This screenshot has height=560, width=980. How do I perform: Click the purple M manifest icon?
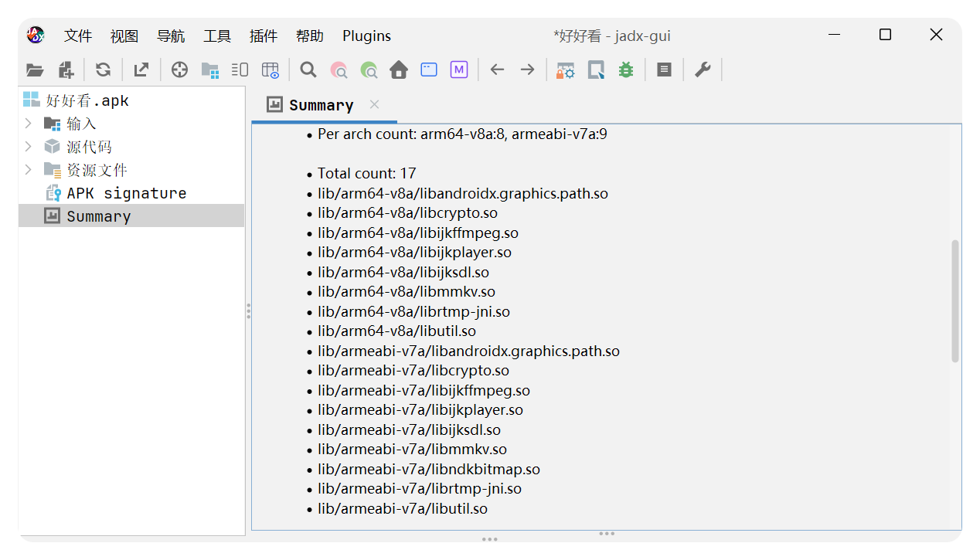[459, 70]
